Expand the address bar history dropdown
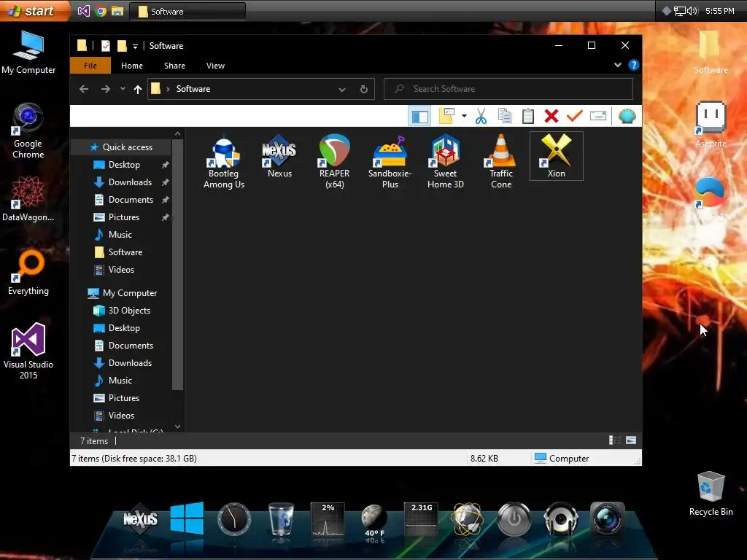 pyautogui.click(x=341, y=89)
